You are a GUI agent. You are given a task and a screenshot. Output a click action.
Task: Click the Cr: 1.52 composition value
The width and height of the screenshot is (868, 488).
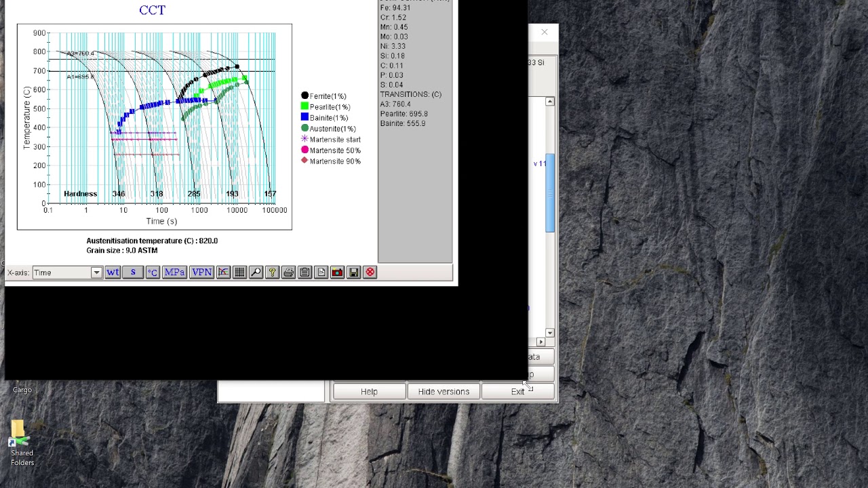(393, 18)
